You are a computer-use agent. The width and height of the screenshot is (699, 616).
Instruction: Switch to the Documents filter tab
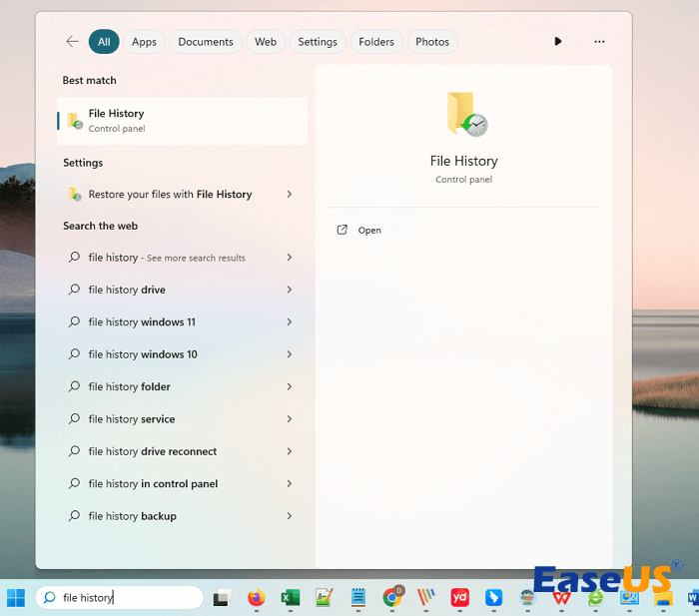tap(206, 42)
